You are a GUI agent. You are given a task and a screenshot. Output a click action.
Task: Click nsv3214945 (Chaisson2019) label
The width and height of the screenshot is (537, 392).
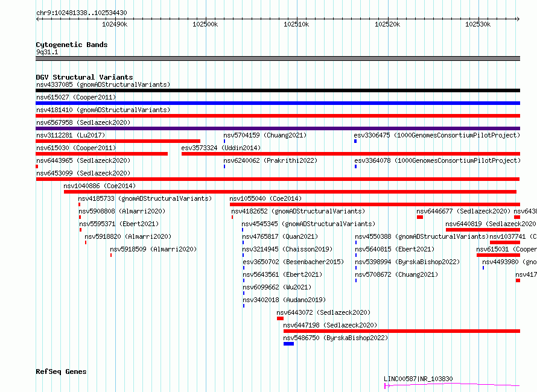[287, 249]
